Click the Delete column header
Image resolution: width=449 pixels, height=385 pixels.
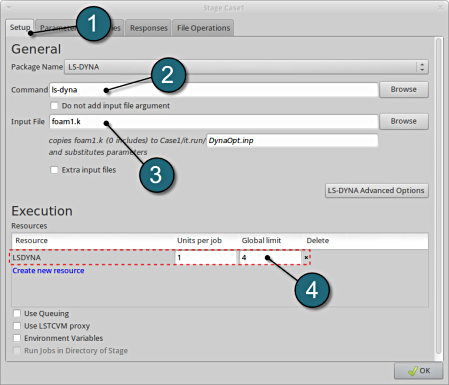[x=318, y=241]
